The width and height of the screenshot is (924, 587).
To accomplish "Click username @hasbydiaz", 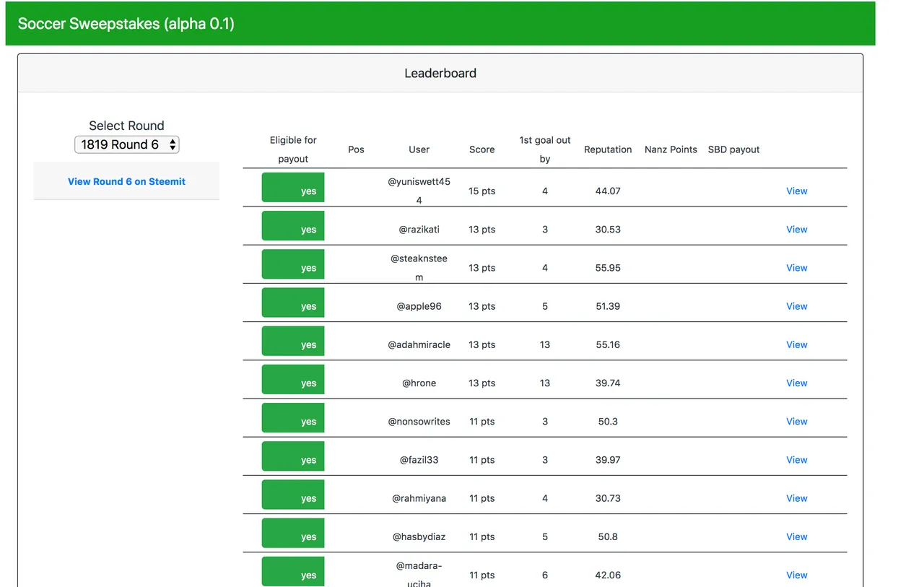I will click(419, 536).
